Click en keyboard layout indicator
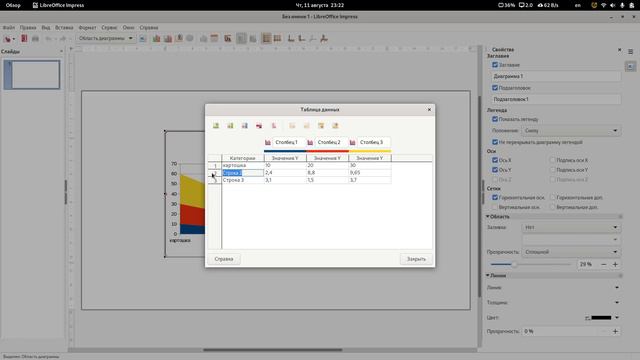The image size is (640, 360). pos(578,5)
